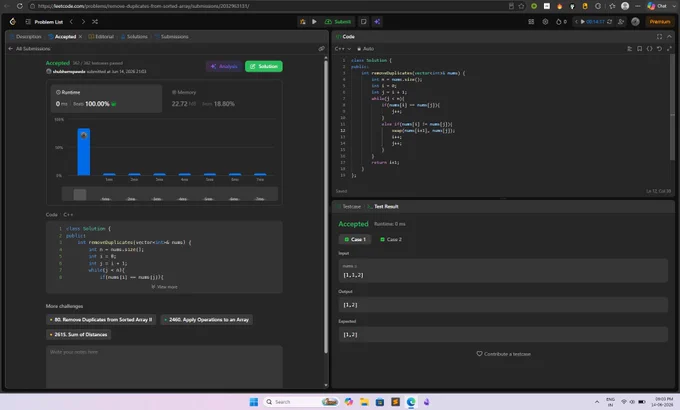The image size is (680, 410).
Task: Reset the timer with refresh icon
Action: (609, 22)
